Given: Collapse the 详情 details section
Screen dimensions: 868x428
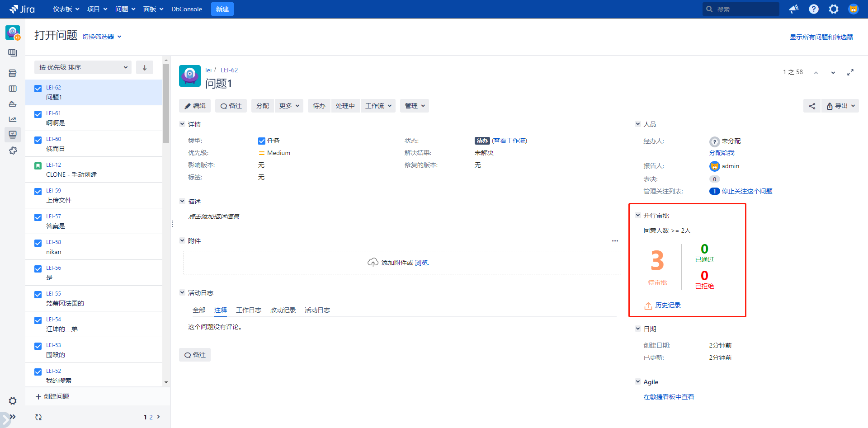Looking at the screenshot, I should pyautogui.click(x=182, y=124).
